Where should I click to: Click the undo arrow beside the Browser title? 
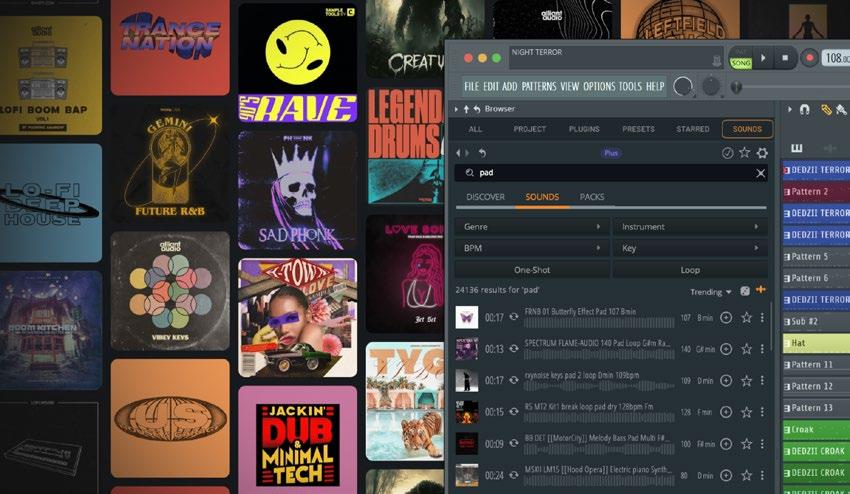point(476,109)
